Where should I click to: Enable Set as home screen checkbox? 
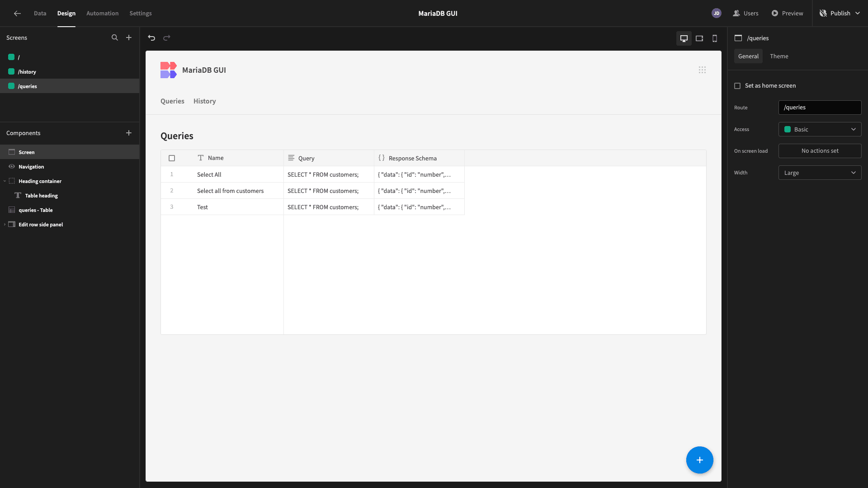pyautogui.click(x=737, y=86)
